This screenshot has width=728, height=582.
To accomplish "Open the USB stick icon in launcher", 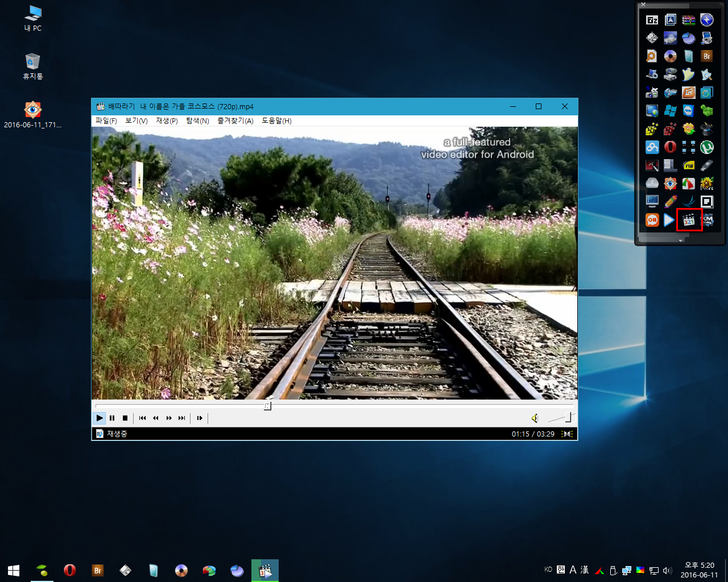I will pyautogui.click(x=707, y=165).
